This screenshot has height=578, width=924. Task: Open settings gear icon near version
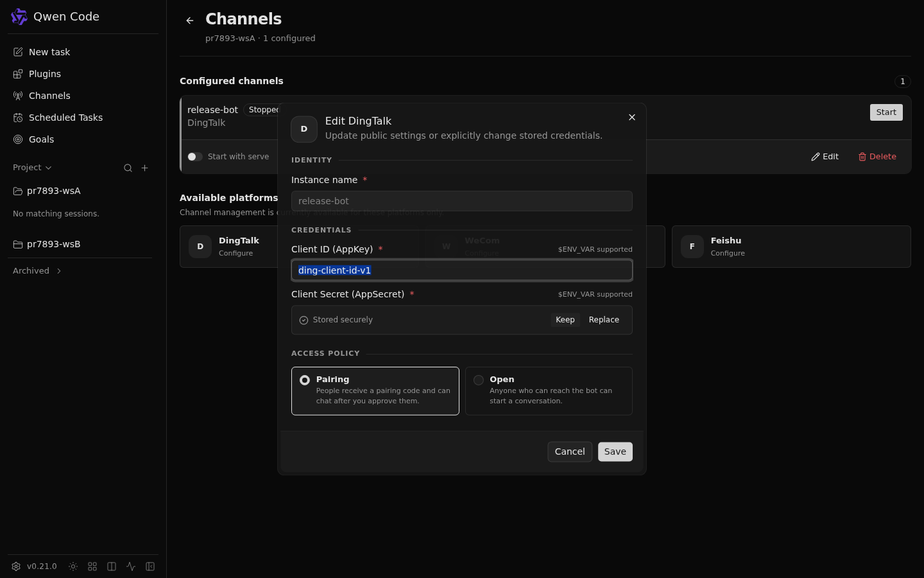[16, 566]
